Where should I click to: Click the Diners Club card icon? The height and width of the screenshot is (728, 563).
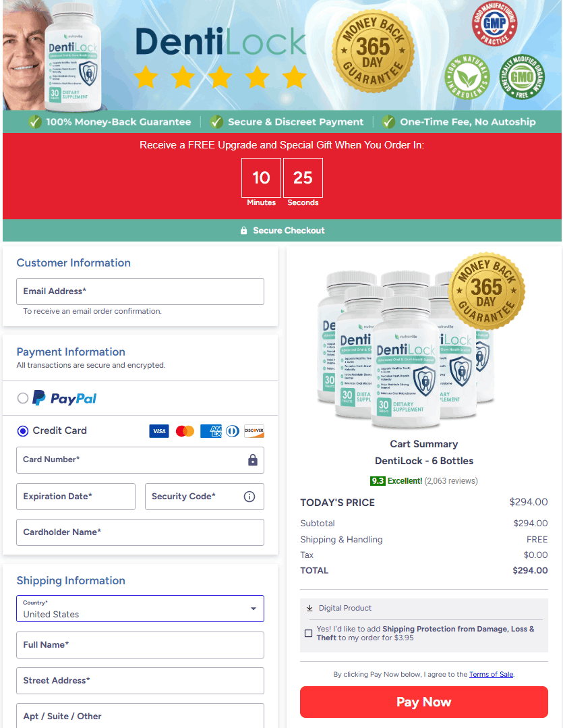point(233,431)
